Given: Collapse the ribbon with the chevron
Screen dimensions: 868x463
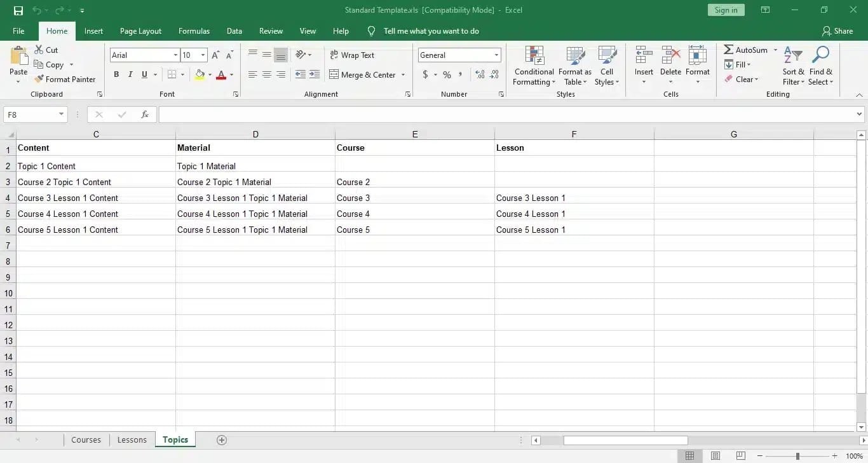Looking at the screenshot, I should coord(859,95).
